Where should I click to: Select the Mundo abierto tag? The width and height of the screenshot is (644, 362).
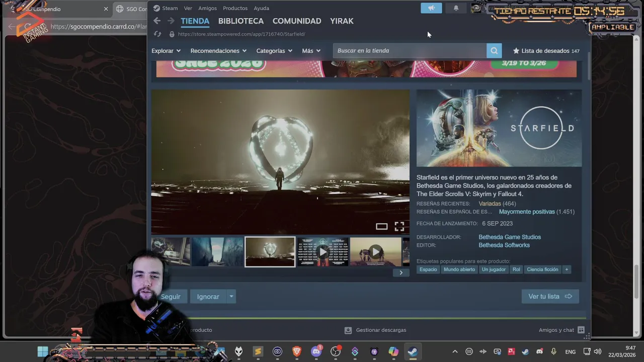pos(459,269)
